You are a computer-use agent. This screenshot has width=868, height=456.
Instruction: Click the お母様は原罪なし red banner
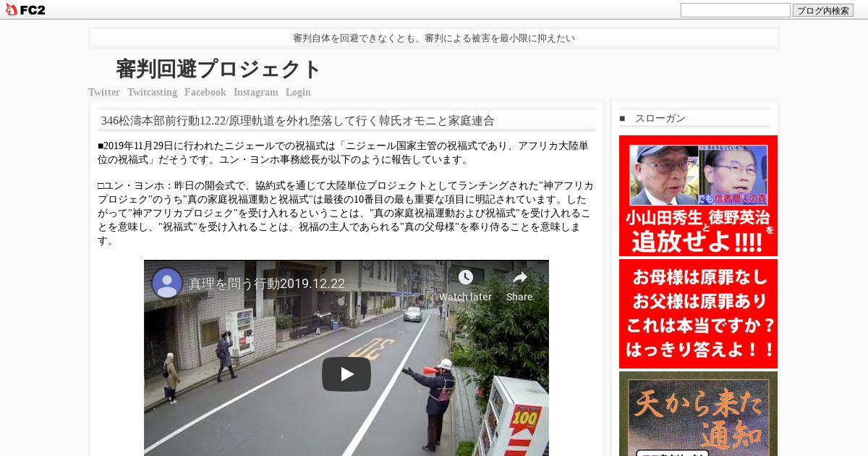[x=698, y=314]
